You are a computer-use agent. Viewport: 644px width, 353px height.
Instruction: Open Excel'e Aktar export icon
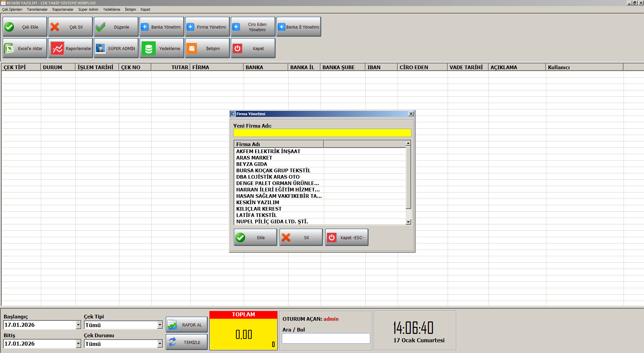pos(9,48)
